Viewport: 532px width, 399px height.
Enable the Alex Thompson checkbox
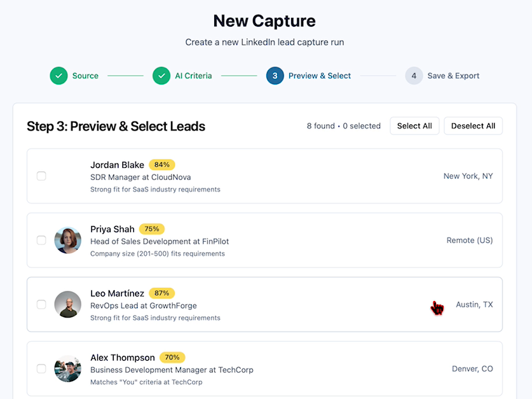tap(41, 369)
